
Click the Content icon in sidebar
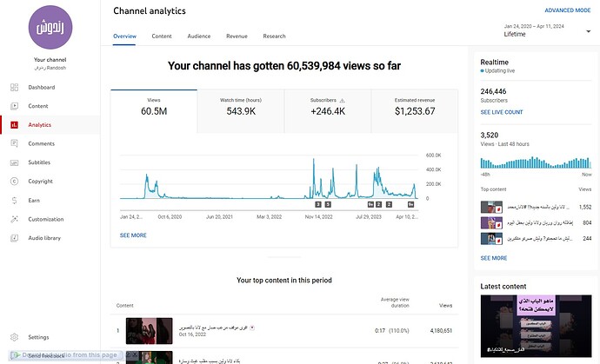pos(15,106)
